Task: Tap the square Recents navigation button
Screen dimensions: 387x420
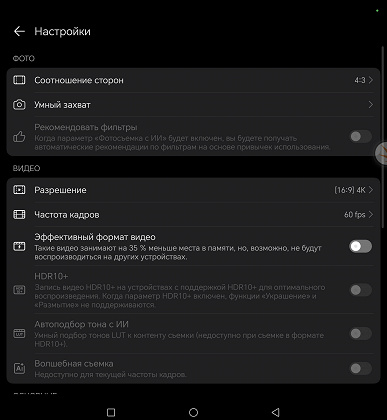Action: pos(111,412)
